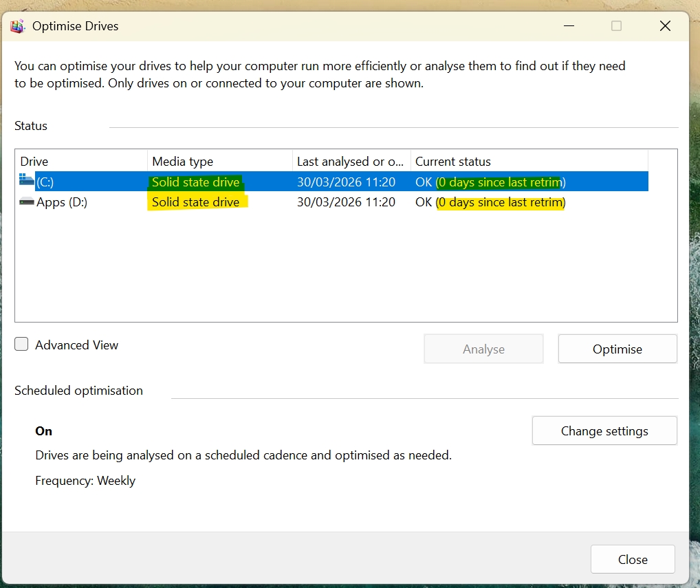Click the Optimise Drives title bar icon
This screenshot has width=700, height=588.
pyautogui.click(x=18, y=26)
